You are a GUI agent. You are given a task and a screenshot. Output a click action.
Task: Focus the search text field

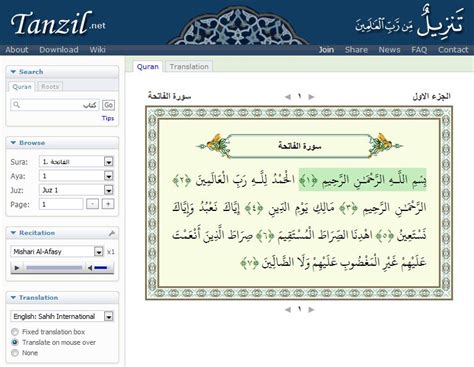tap(55, 105)
